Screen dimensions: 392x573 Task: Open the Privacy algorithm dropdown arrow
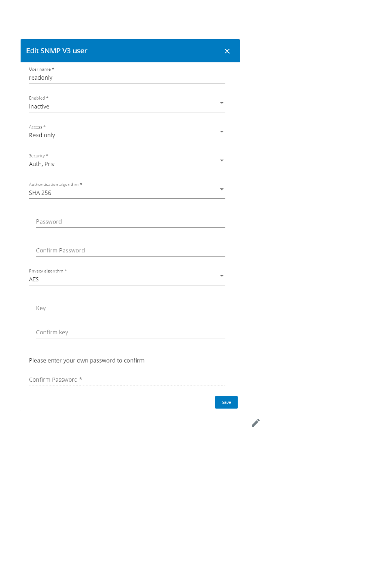click(x=222, y=276)
